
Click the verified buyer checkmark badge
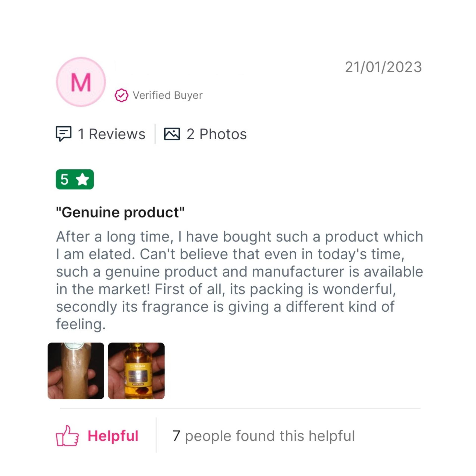pyautogui.click(x=121, y=95)
